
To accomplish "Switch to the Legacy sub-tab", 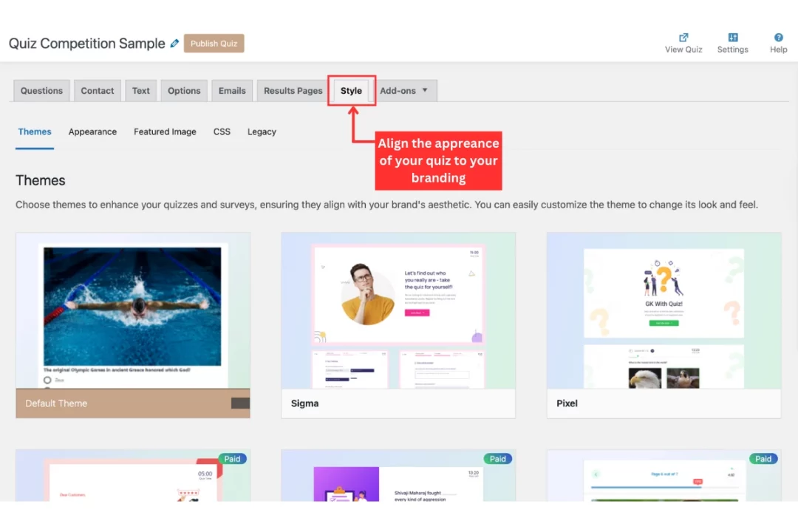I will coord(262,132).
